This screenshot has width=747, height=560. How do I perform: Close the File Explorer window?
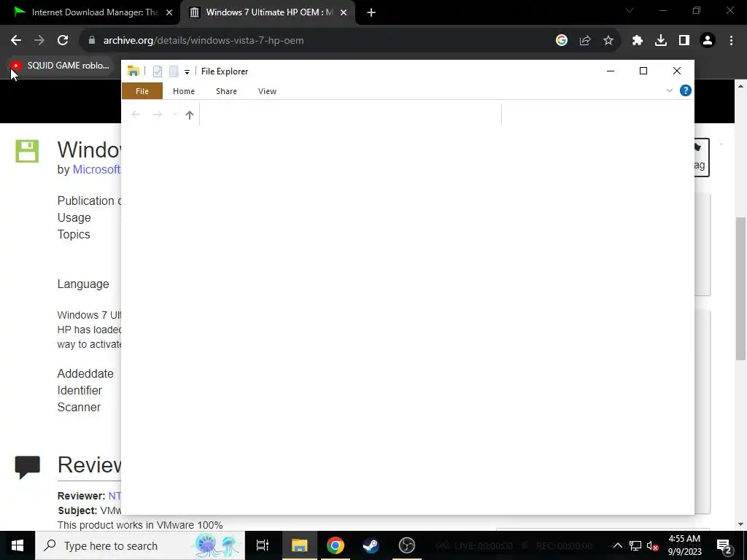(x=677, y=71)
